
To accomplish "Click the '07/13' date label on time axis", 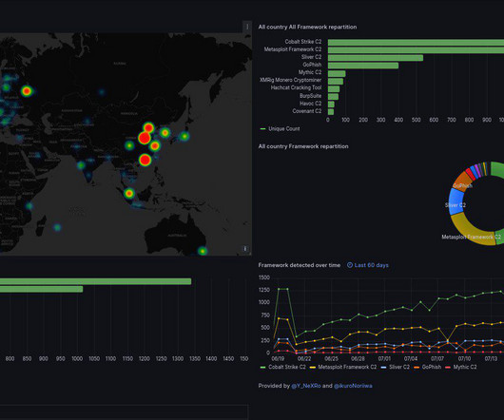I will (491, 358).
